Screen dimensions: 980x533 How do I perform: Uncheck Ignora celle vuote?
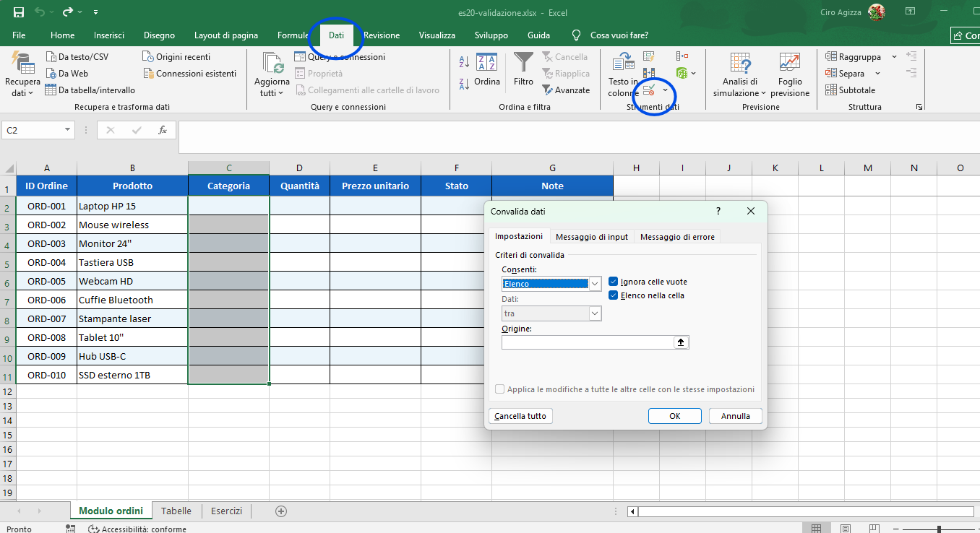click(614, 282)
